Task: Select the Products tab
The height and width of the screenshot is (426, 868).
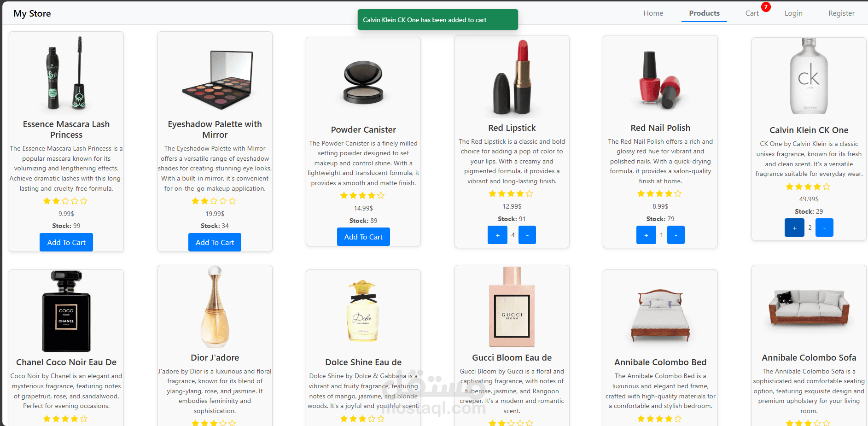Action: (x=704, y=13)
